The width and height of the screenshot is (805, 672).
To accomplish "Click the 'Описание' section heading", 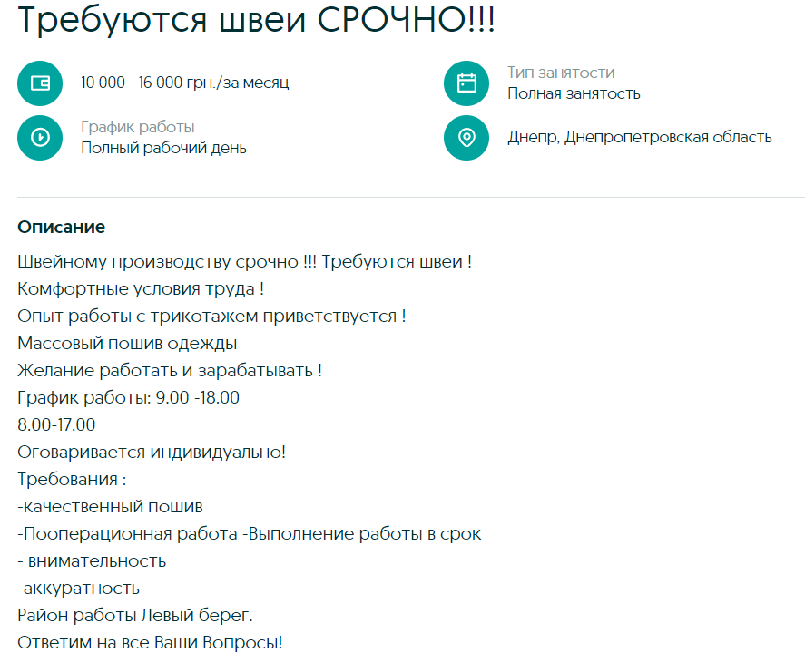I will [62, 227].
